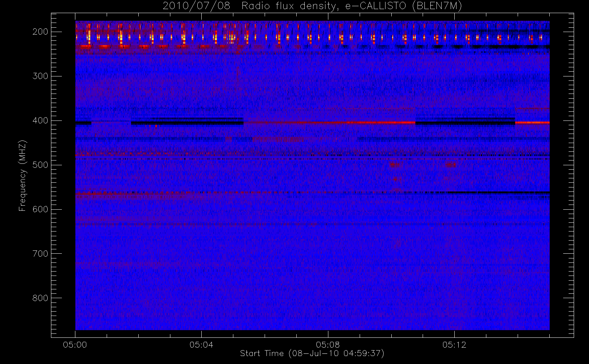Click the 05:00 time tick label
This screenshot has width=589, height=364.
point(75,345)
